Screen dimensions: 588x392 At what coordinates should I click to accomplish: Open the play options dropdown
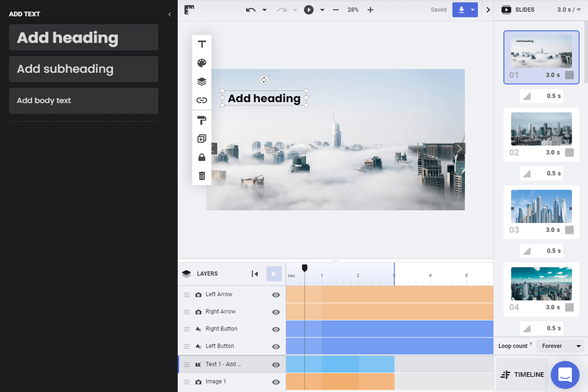pos(322,10)
